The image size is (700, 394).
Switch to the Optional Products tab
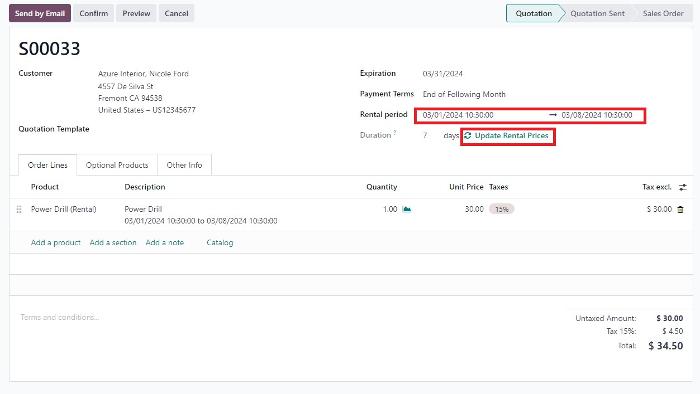click(117, 165)
